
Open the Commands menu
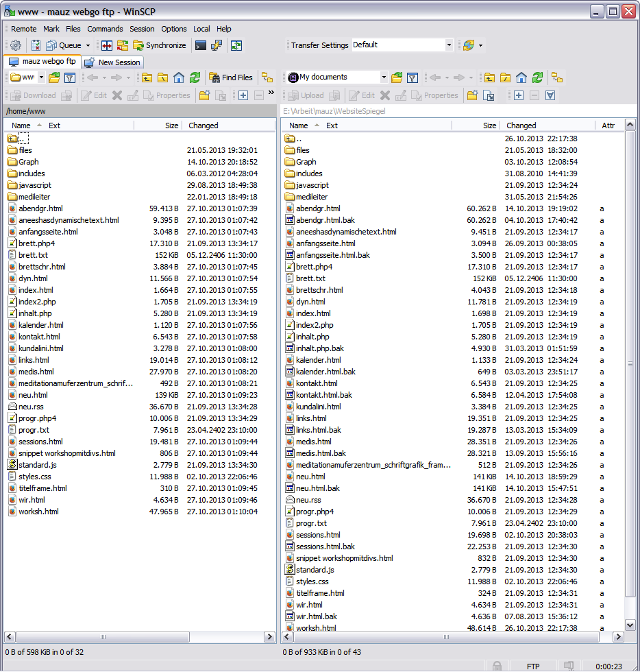(105, 29)
